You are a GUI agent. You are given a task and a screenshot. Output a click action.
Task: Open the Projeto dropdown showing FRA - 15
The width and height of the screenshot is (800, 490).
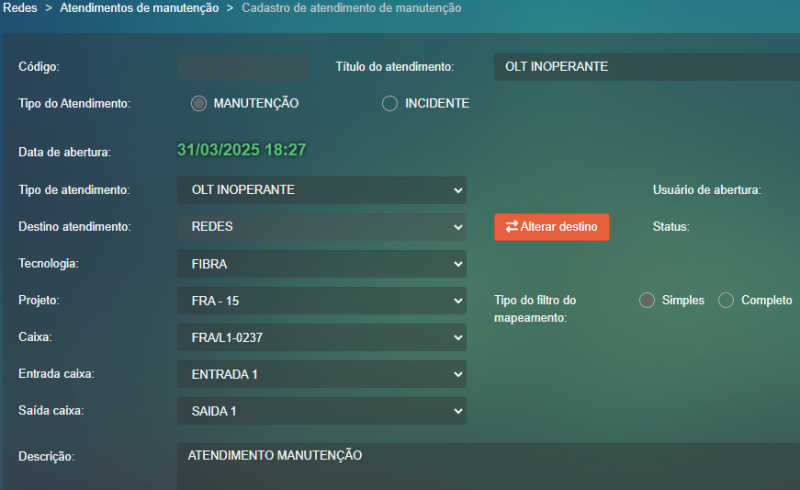[x=322, y=301]
